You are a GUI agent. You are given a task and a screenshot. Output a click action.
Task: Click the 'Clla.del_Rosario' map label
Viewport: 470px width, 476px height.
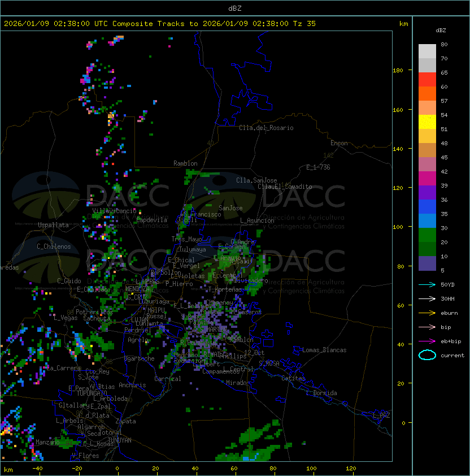point(266,128)
